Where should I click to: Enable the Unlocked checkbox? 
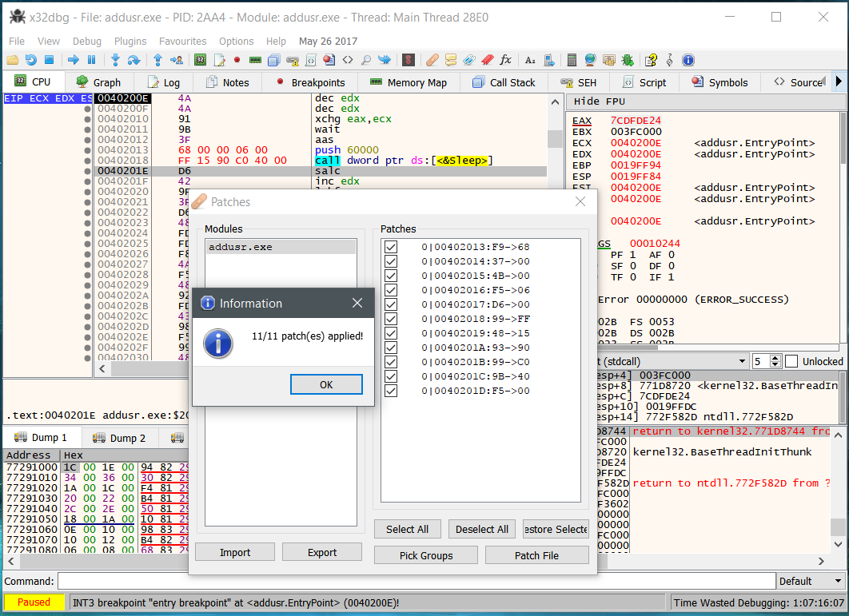click(x=791, y=361)
